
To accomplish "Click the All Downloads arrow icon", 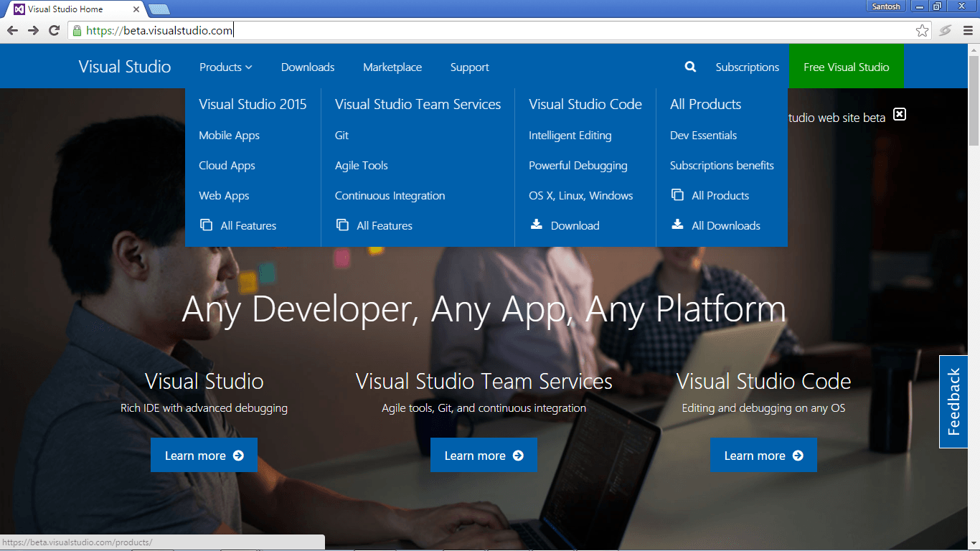I will tap(677, 225).
